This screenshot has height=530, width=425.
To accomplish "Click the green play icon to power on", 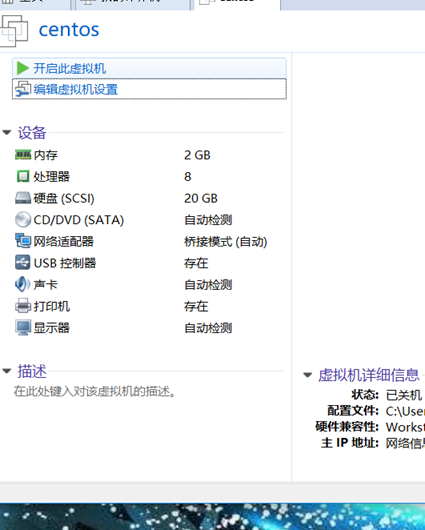I will [x=23, y=68].
